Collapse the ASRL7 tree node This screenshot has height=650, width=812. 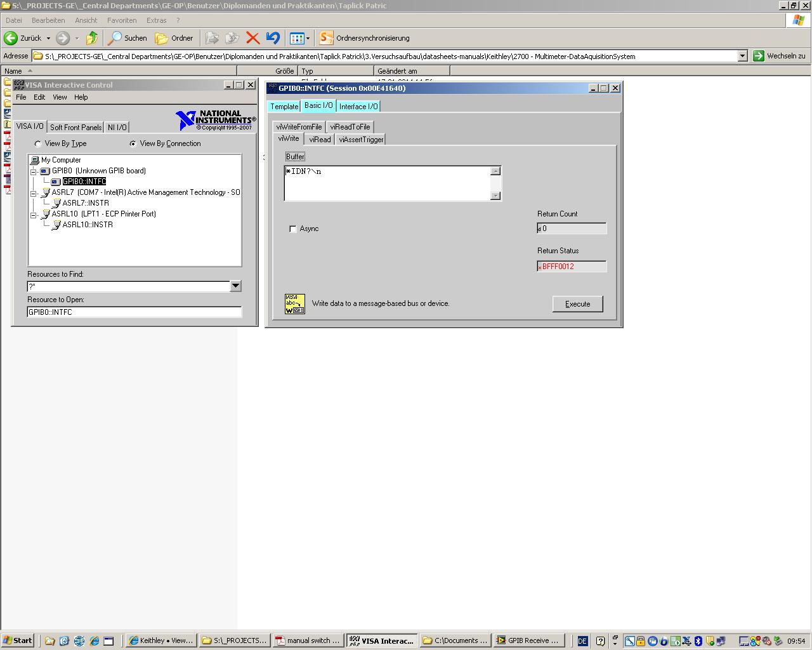click(34, 193)
